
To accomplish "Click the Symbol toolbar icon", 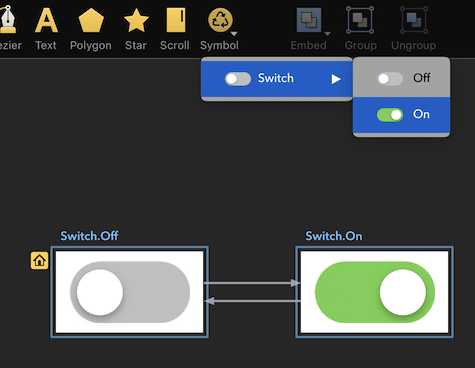I will [x=220, y=20].
